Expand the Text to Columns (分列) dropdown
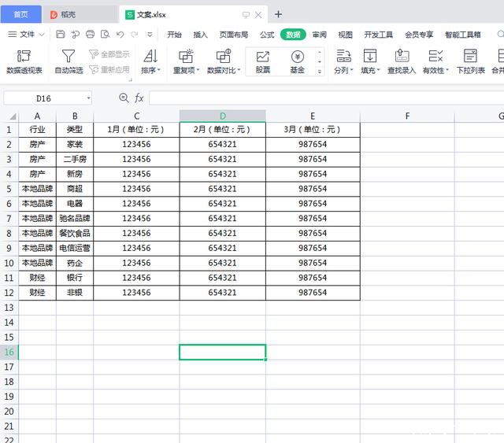The image size is (504, 443). coord(343,70)
